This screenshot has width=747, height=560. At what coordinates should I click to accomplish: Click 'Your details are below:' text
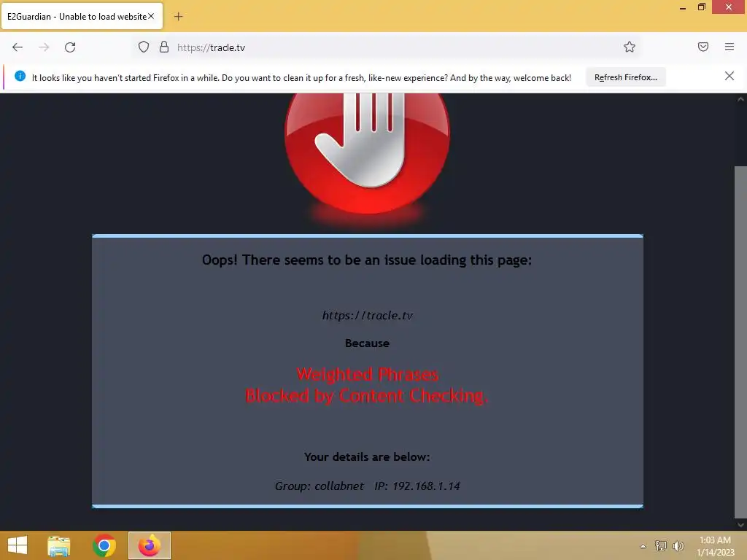tap(367, 456)
